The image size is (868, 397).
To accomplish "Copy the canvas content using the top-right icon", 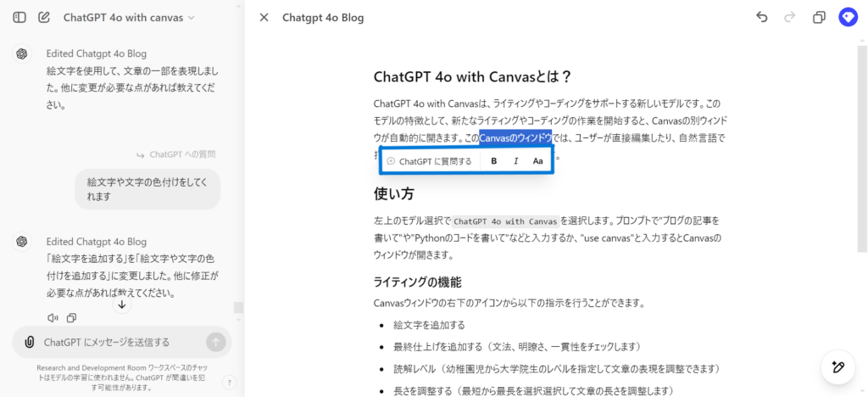I will (819, 17).
